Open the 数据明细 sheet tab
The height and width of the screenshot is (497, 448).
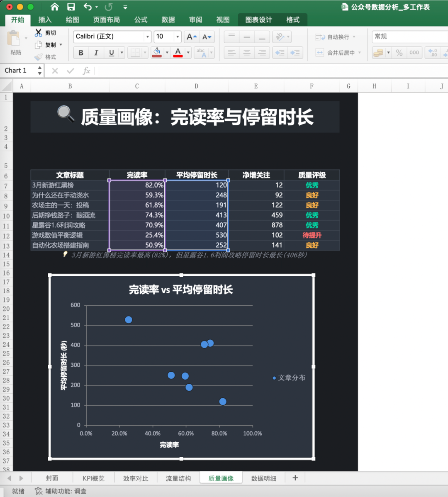(x=263, y=478)
